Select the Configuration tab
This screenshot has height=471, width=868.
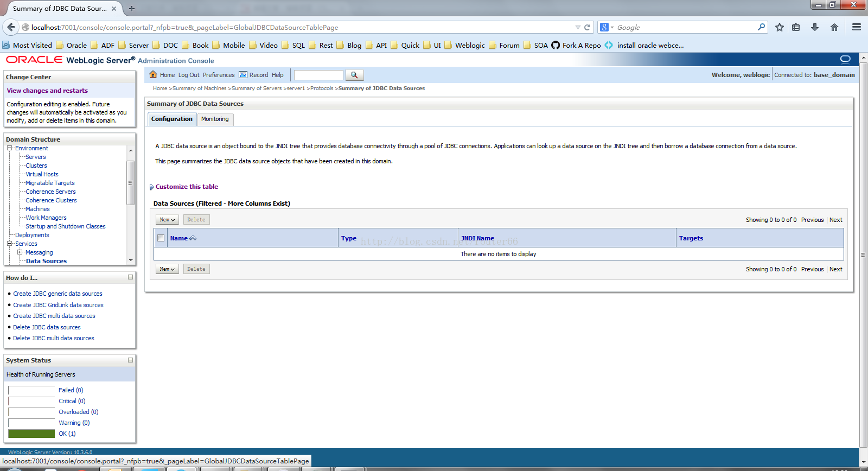[x=172, y=119]
